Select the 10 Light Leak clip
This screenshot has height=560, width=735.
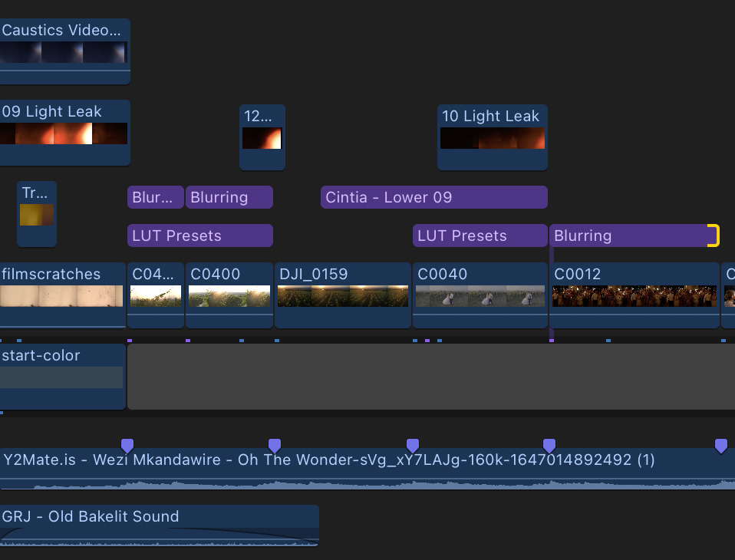tap(493, 137)
